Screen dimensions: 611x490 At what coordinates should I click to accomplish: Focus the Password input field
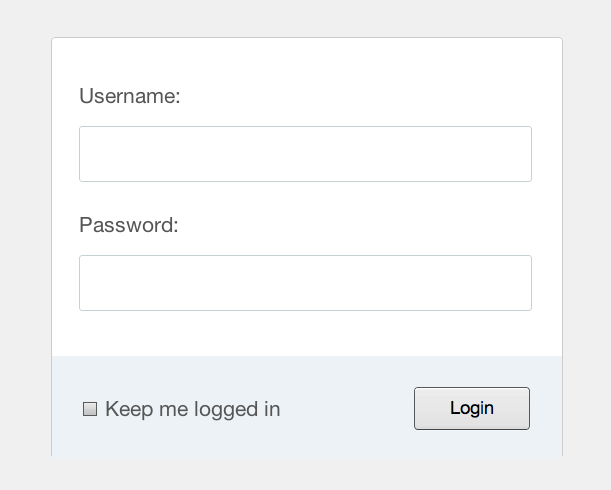(305, 283)
